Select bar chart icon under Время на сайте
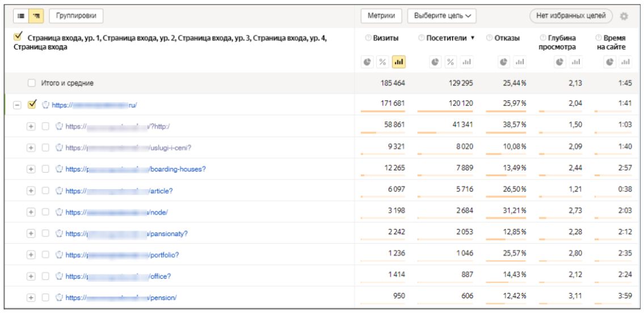Image resolution: width=644 pixels, height=313 pixels. pos(625,62)
